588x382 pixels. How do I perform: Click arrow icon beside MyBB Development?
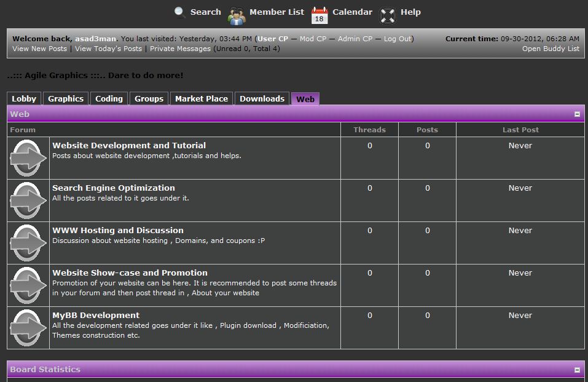[x=28, y=328]
